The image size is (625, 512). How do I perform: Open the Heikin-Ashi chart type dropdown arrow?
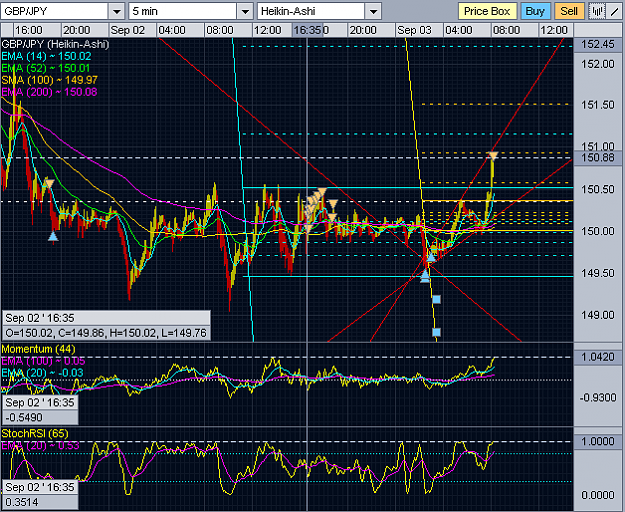(373, 12)
